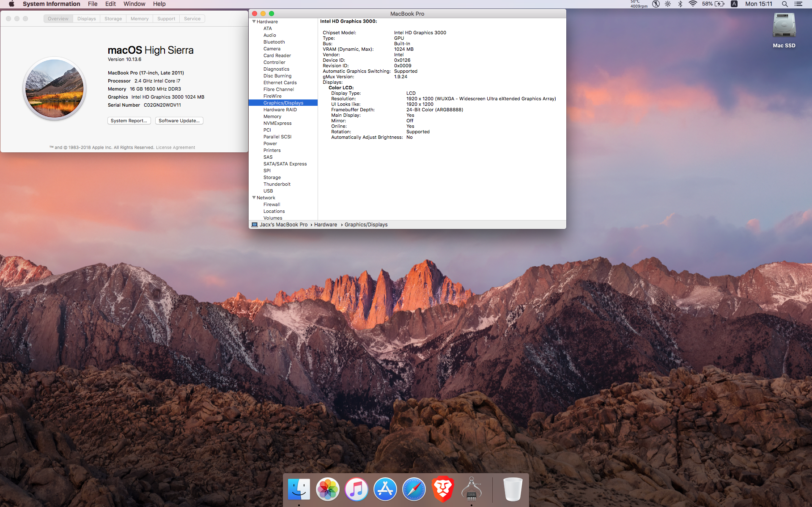The height and width of the screenshot is (507, 812).
Task: Launch Photos from the Dock
Action: (328, 489)
